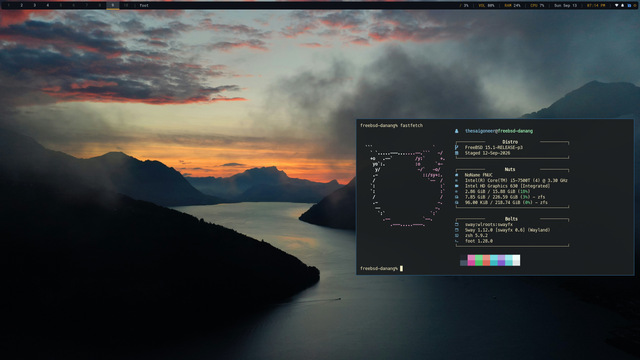Click the calendar icon beside 'Staged 12-Sep-2026'
Screen dimensions: 640x360
tap(456, 153)
